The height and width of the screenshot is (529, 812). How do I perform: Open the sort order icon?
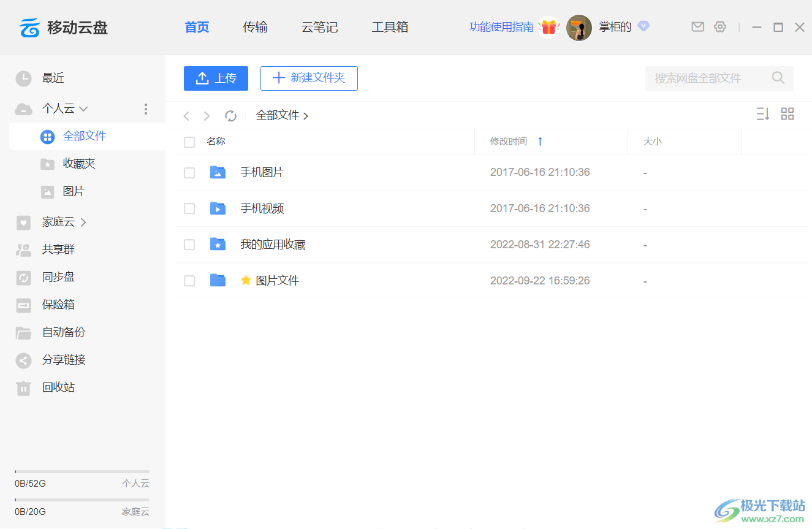tap(763, 114)
